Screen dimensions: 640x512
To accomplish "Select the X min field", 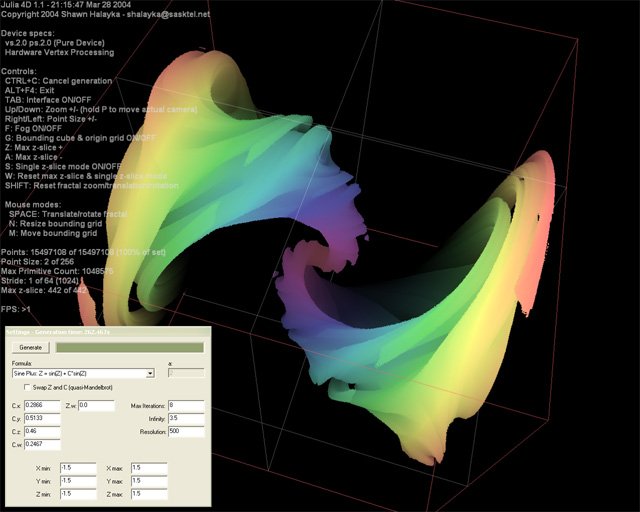I will pyautogui.click(x=78, y=467).
